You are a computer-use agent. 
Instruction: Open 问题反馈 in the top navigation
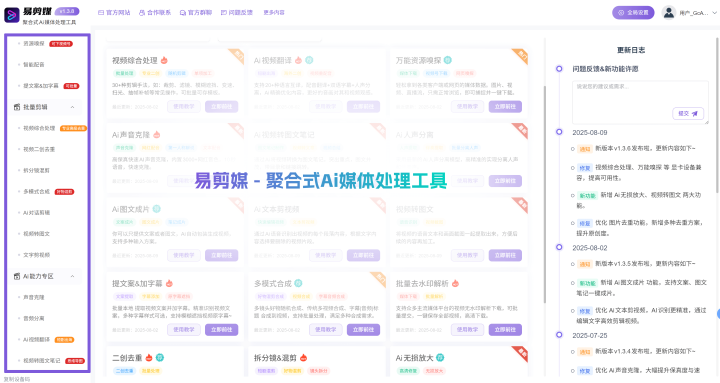[236, 12]
